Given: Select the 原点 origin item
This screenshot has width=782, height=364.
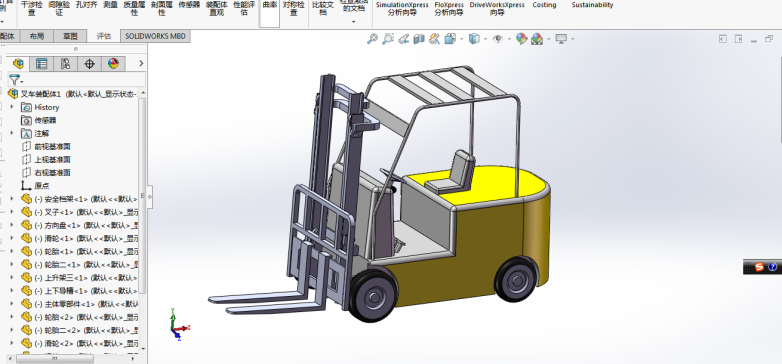Looking at the screenshot, I should (x=35, y=185).
